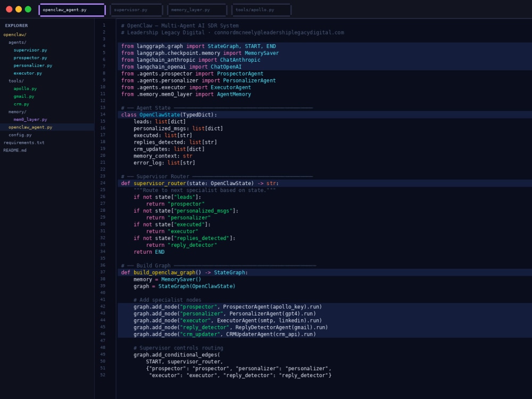Collapse the memory/ folder
This screenshot has width=532, height=399.
click(x=18, y=112)
